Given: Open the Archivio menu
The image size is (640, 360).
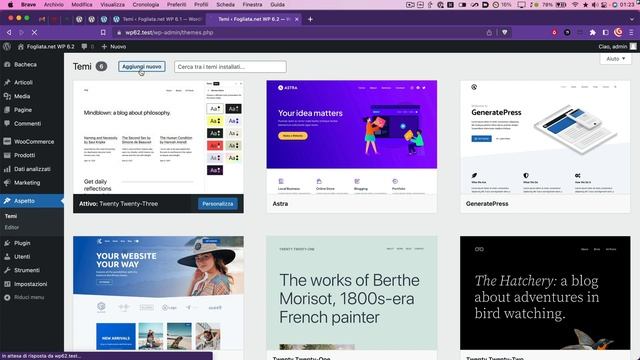Looking at the screenshot, I should pos(53,4).
